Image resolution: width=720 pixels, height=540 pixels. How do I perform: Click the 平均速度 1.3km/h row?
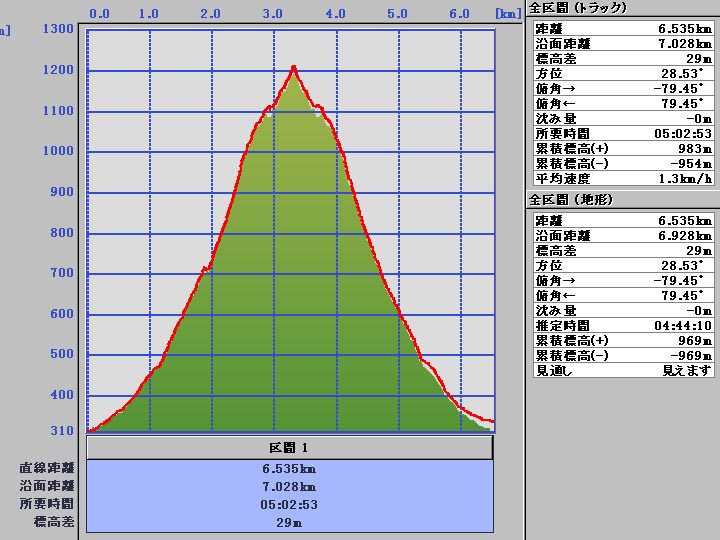click(623, 179)
